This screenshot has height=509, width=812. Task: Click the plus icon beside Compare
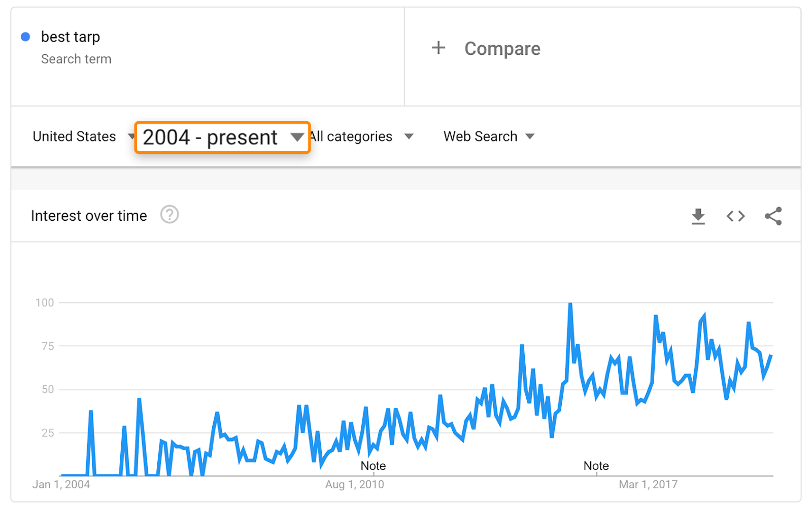438,48
